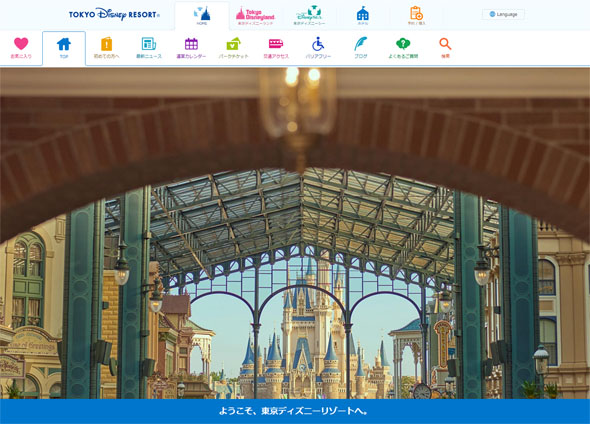Screen dimensions: 590x424
Task: Click the castle hero photo
Action: coord(295,233)
